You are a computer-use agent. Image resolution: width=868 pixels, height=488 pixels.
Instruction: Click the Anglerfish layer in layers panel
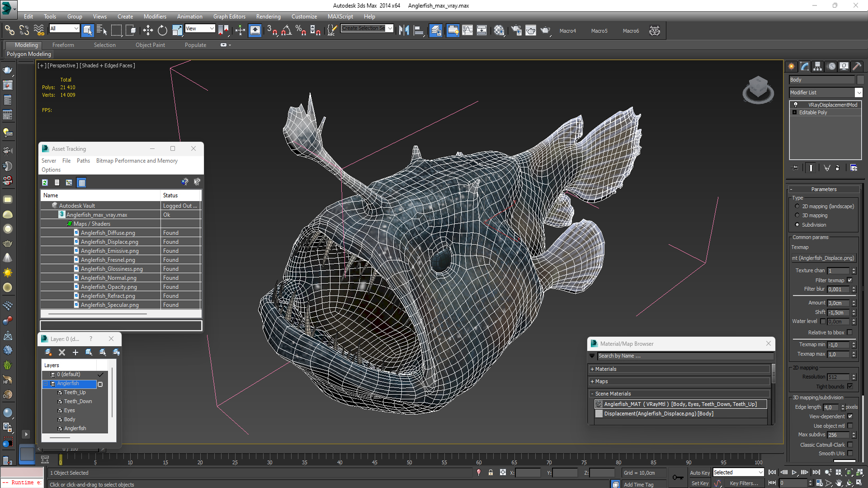pos(68,383)
